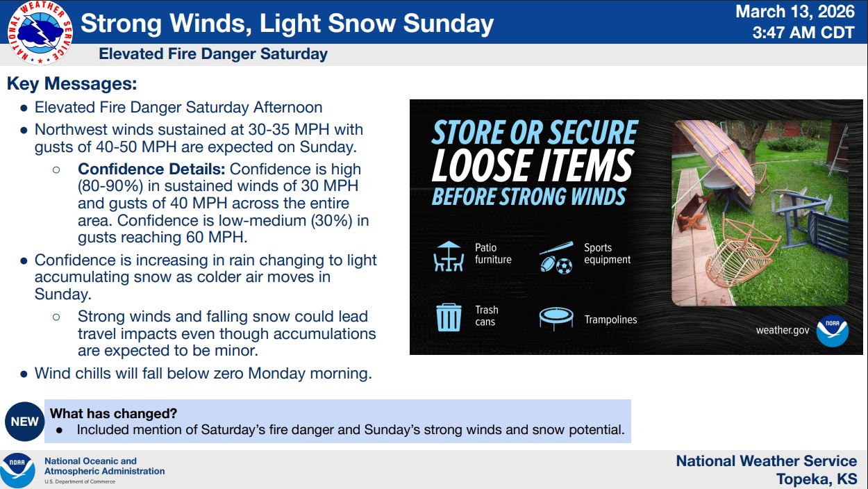The height and width of the screenshot is (489, 868).
Task: Click the trash can icon
Action: 449,317
